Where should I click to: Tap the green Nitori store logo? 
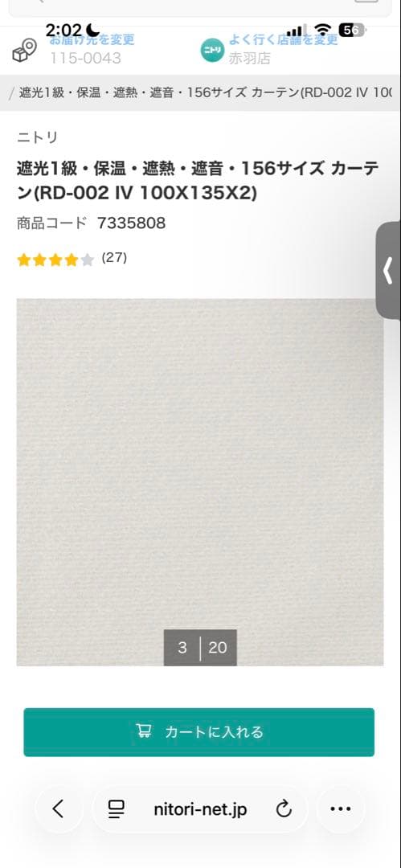212,51
